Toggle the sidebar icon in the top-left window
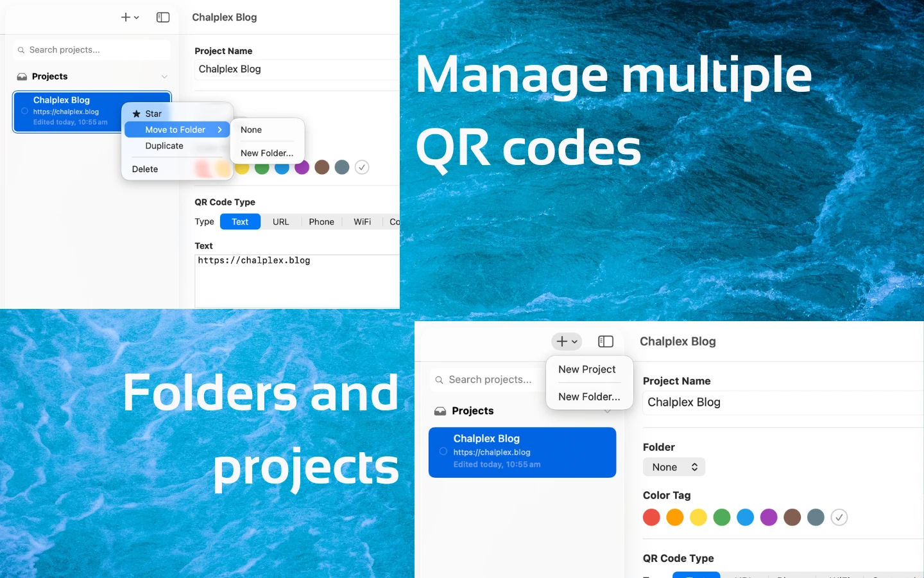This screenshot has height=578, width=924. 162,17
